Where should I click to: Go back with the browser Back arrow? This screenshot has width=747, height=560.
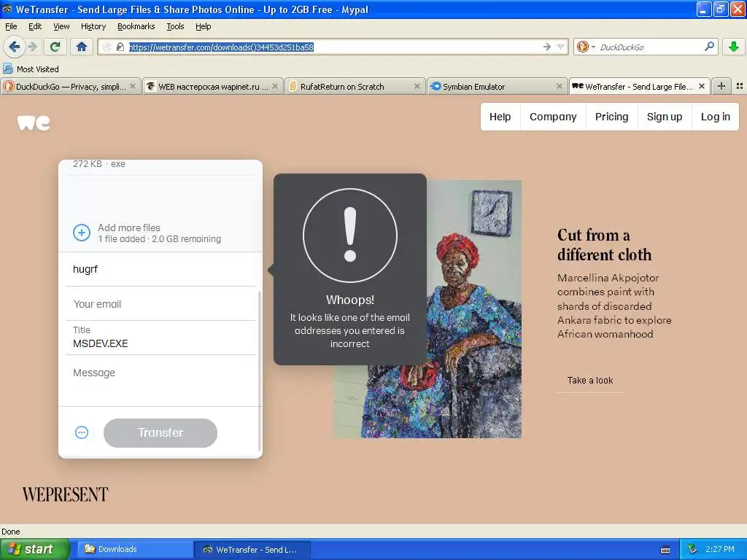coord(15,47)
